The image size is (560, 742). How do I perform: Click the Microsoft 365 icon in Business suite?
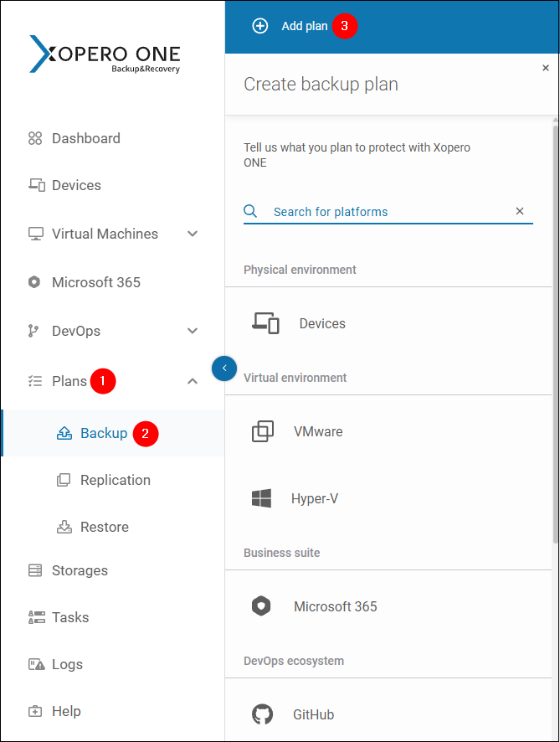click(x=260, y=606)
